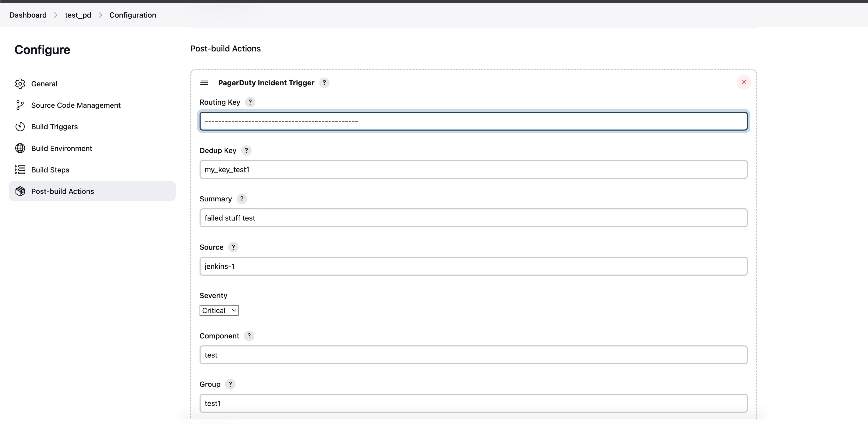The image size is (868, 424).
Task: Show help for Routing Key
Action: 250,102
